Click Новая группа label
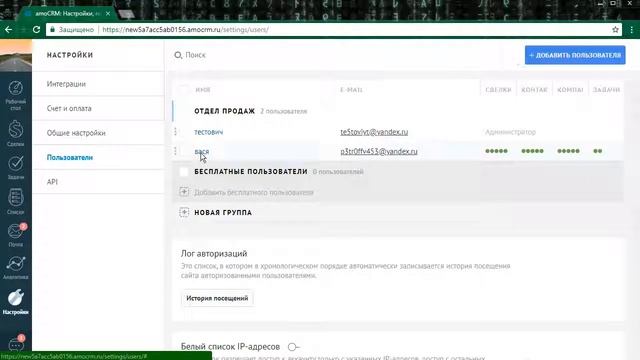Viewport: 640px width, 360px height. coord(223,213)
